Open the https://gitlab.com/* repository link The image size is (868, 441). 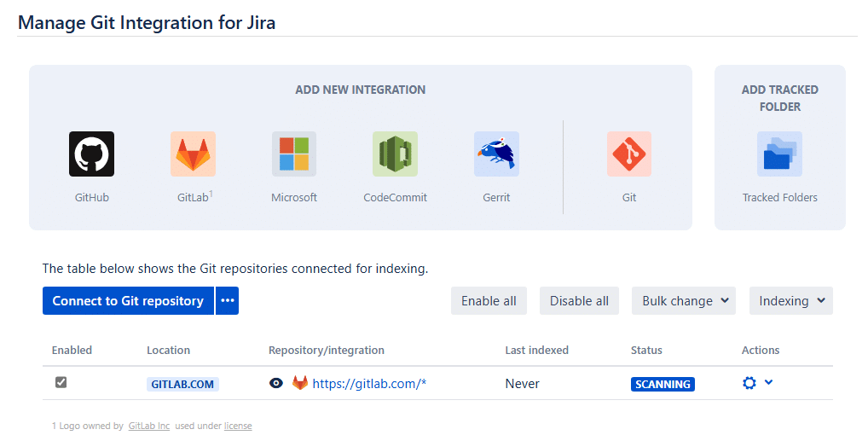369,384
